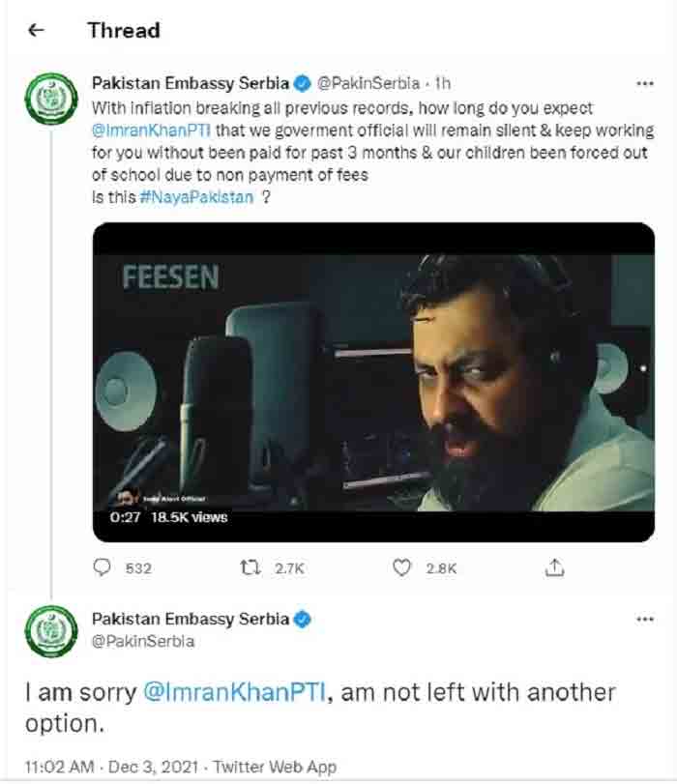Open the lower Pakistan Embassy Serbia avatar
Viewport: 677px width, 784px height.
coord(45,633)
